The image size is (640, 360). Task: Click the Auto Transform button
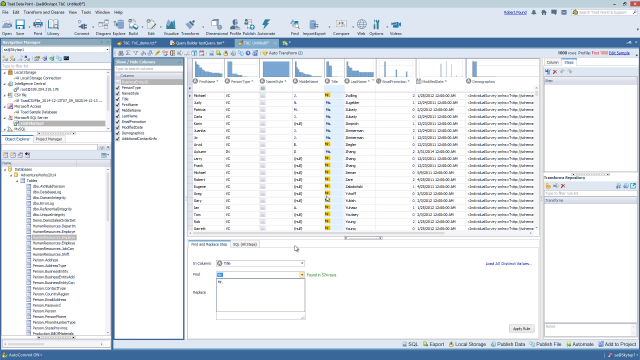pyautogui.click(x=282, y=53)
